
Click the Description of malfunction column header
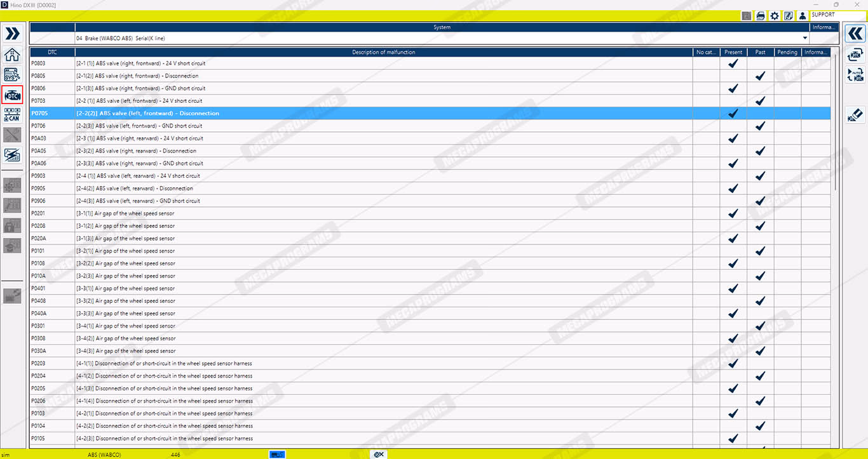click(x=383, y=52)
